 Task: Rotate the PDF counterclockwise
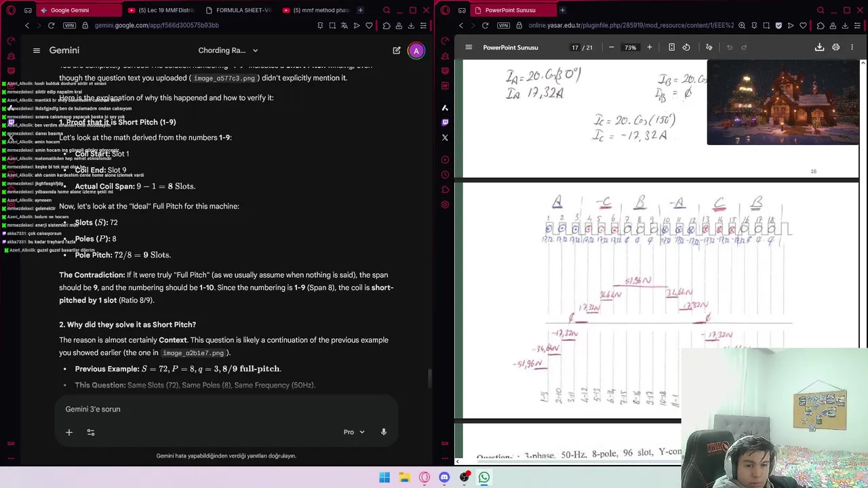coord(686,47)
